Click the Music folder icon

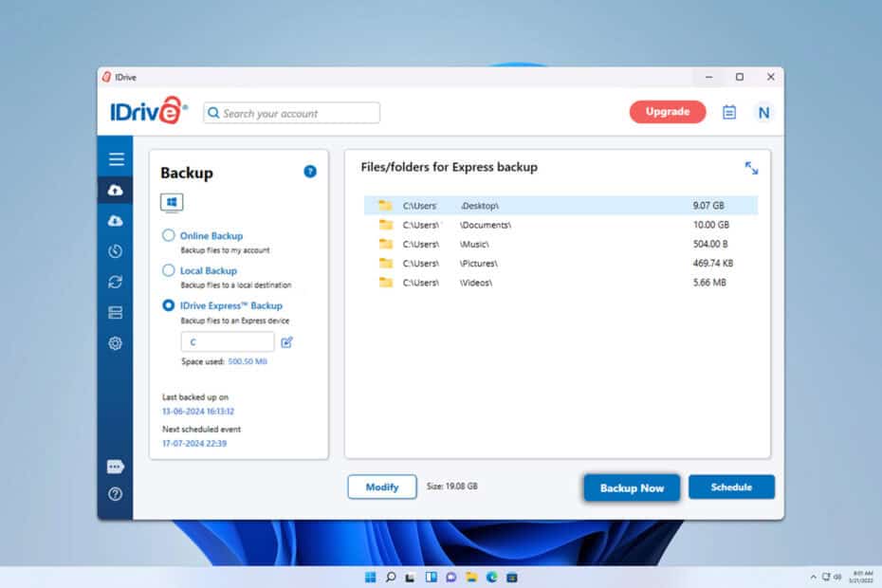coord(385,244)
